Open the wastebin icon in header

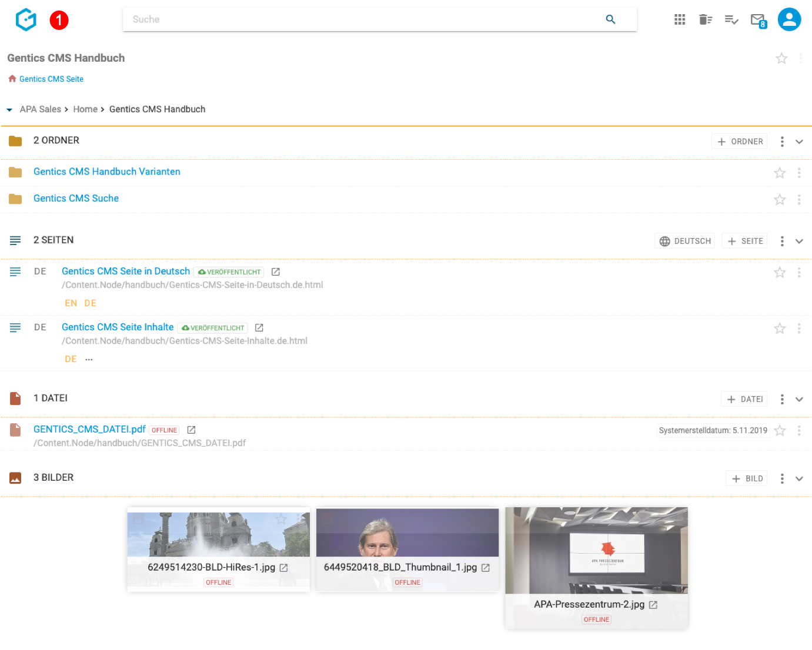[706, 19]
